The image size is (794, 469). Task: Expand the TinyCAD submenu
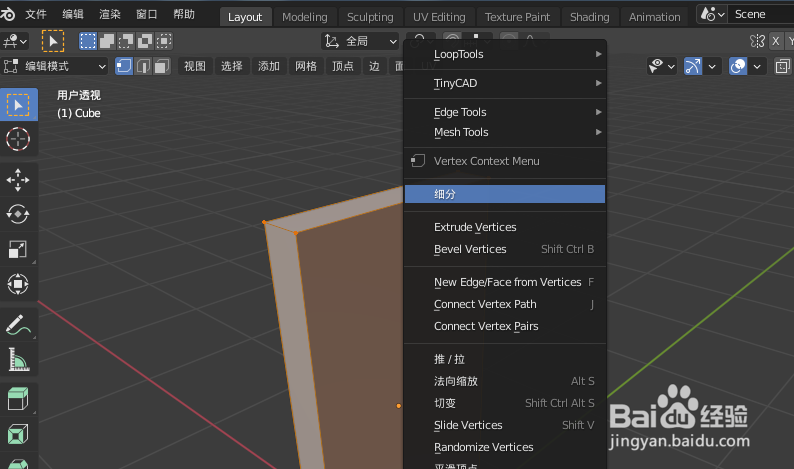tap(504, 83)
